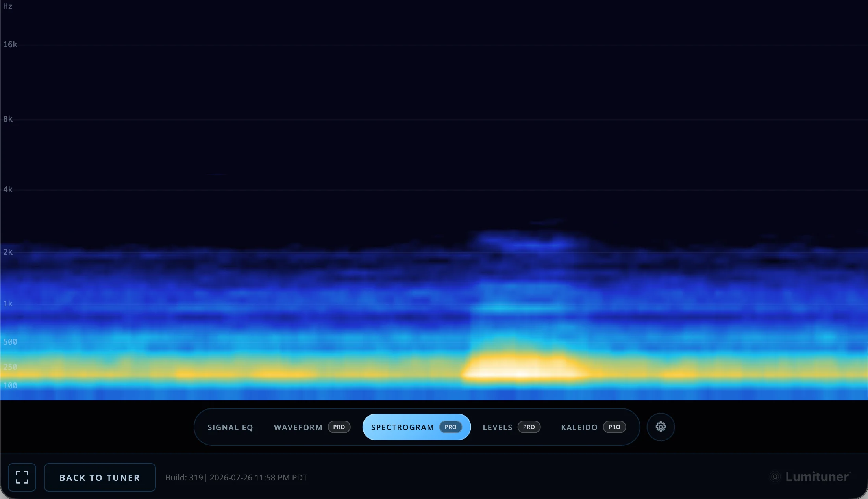Click the 8k frequency axis label

[8, 119]
